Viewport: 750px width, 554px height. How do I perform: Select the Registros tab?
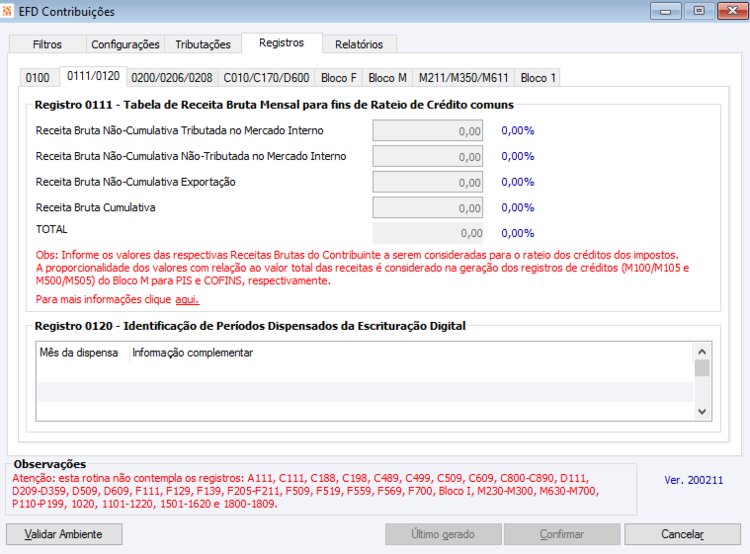(x=282, y=43)
